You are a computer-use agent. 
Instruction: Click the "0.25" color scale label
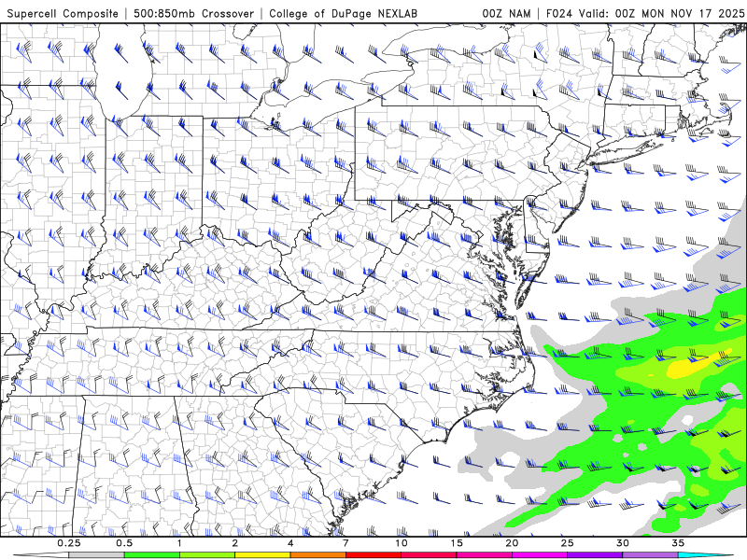(69, 543)
